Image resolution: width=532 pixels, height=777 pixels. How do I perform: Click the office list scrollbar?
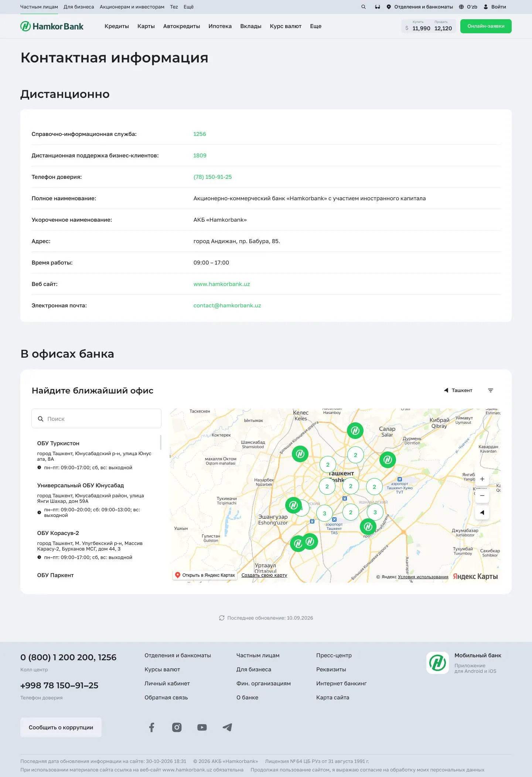[x=161, y=443]
